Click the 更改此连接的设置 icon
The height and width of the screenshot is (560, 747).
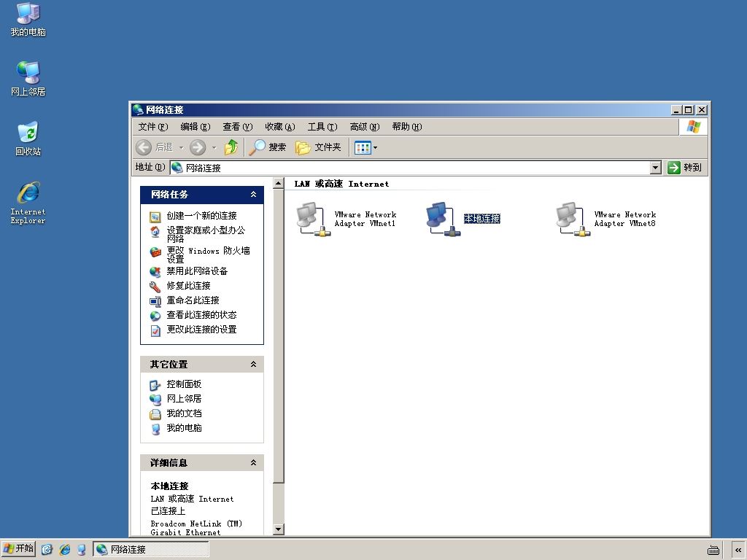[x=155, y=330]
